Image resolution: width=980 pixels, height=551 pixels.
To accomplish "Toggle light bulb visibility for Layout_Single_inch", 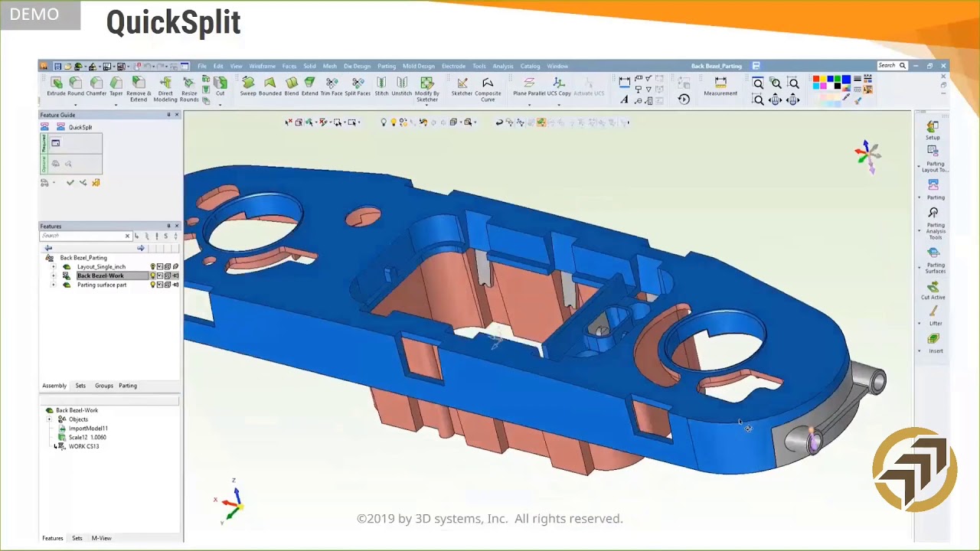I will click(x=153, y=266).
